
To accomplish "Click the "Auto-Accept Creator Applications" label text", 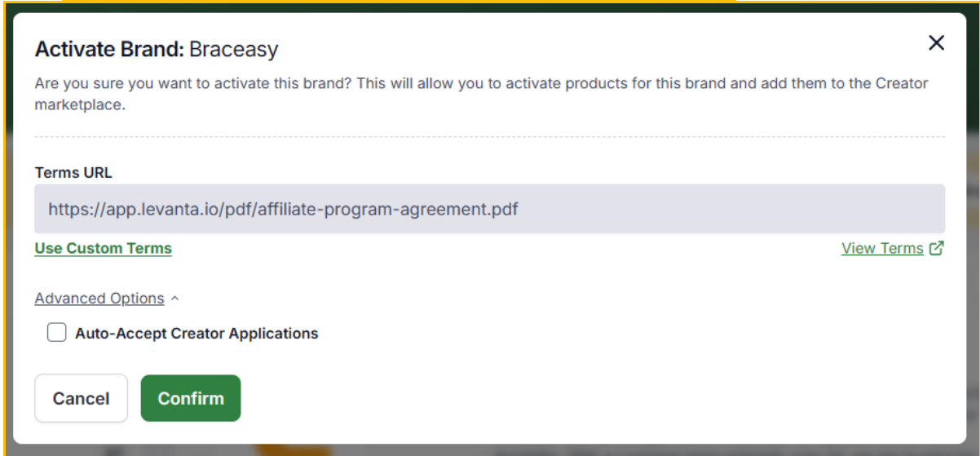I will click(x=196, y=333).
